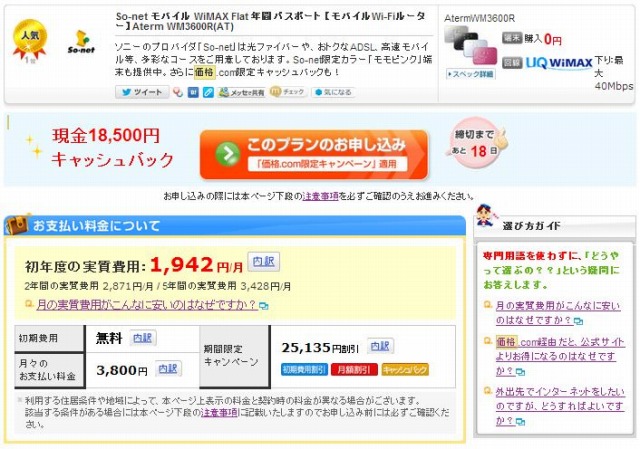Click the So-net provider logo
The image size is (640, 449).
[81, 42]
